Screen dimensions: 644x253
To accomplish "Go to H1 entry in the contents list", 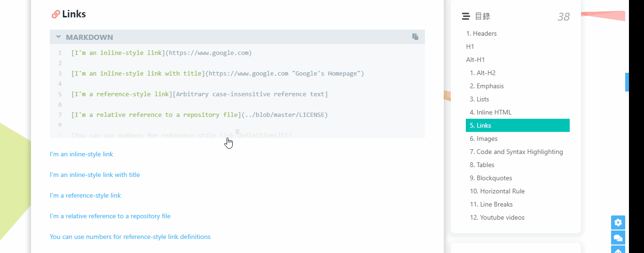I will [470, 46].
